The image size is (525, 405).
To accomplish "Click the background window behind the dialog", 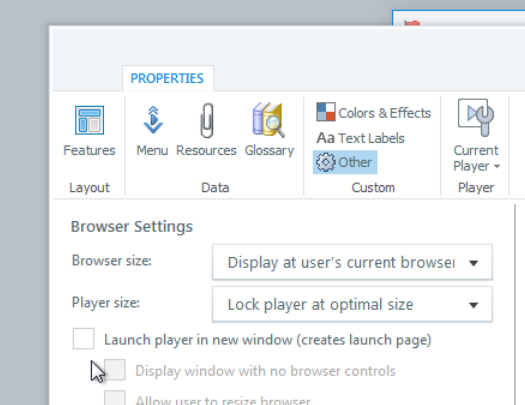I will (x=458, y=18).
